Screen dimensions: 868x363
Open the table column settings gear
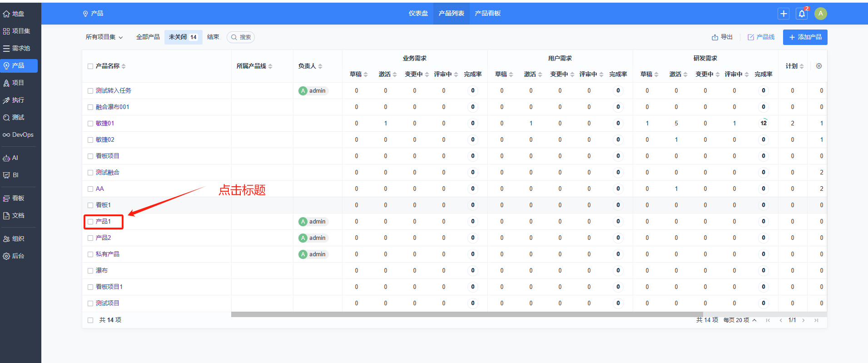818,66
